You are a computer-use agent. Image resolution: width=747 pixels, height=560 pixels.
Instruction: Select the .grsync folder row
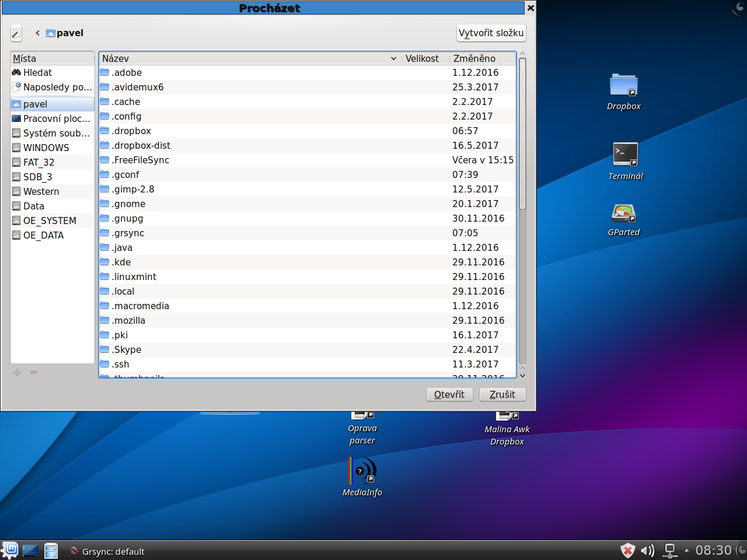[308, 233]
